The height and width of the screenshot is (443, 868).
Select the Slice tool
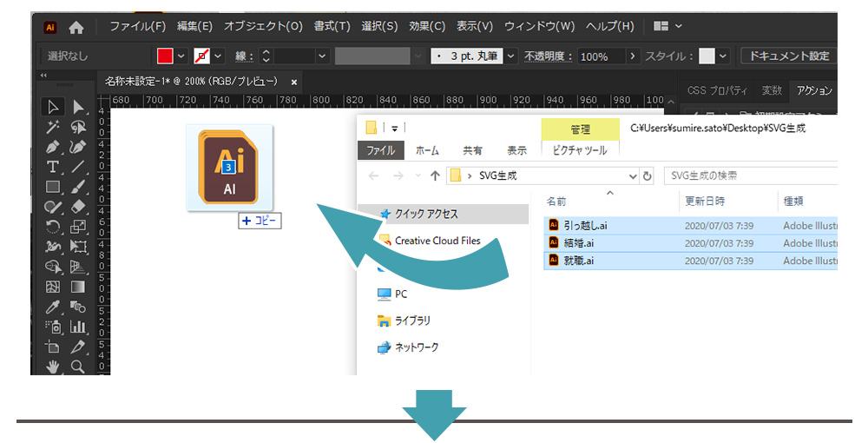coord(78,347)
